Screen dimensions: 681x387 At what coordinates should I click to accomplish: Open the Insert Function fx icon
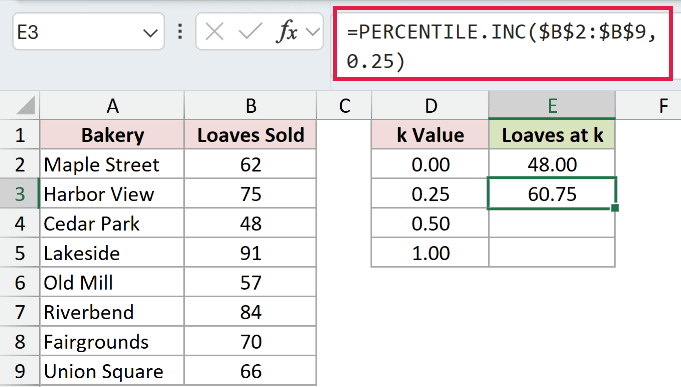point(287,32)
